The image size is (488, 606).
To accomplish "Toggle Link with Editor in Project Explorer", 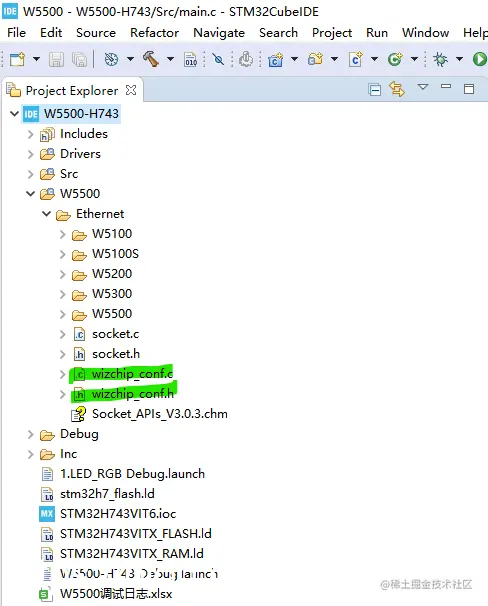I will (397, 89).
